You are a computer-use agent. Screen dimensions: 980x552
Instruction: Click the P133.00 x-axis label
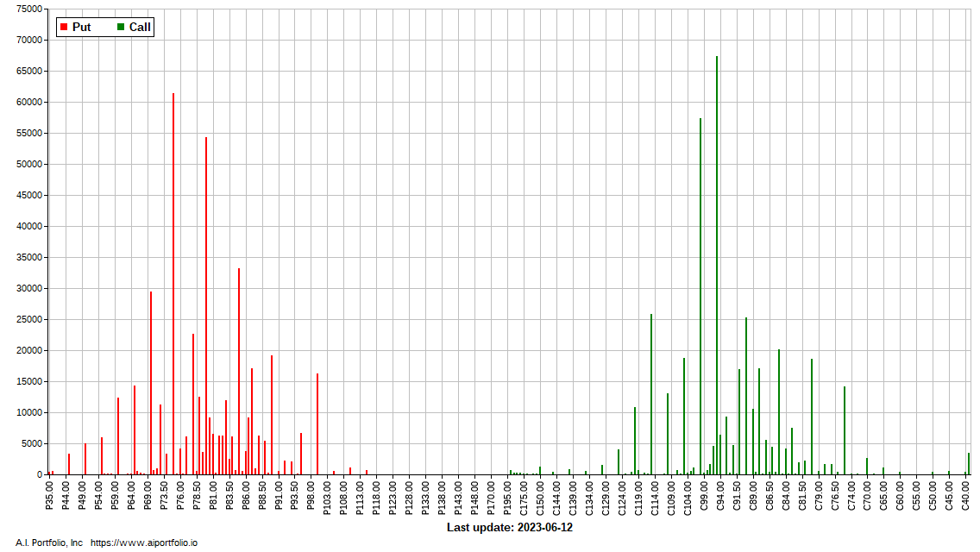coord(425,499)
